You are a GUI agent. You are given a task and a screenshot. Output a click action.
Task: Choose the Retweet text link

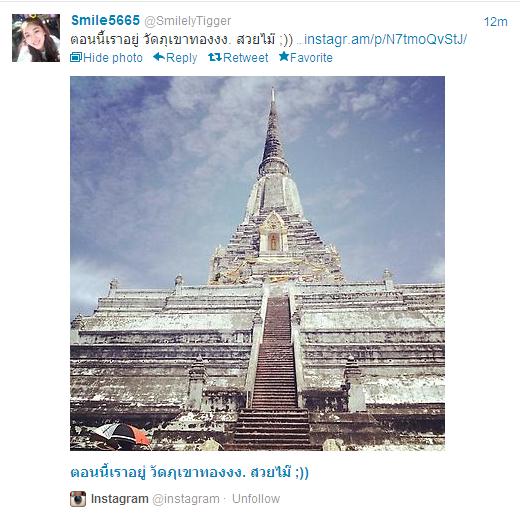pyautogui.click(x=246, y=58)
